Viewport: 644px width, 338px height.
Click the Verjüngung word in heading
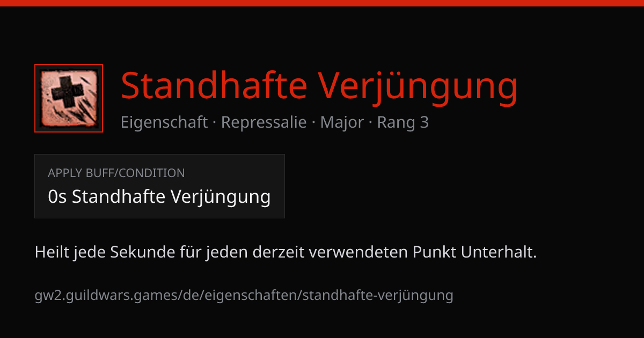418,86
